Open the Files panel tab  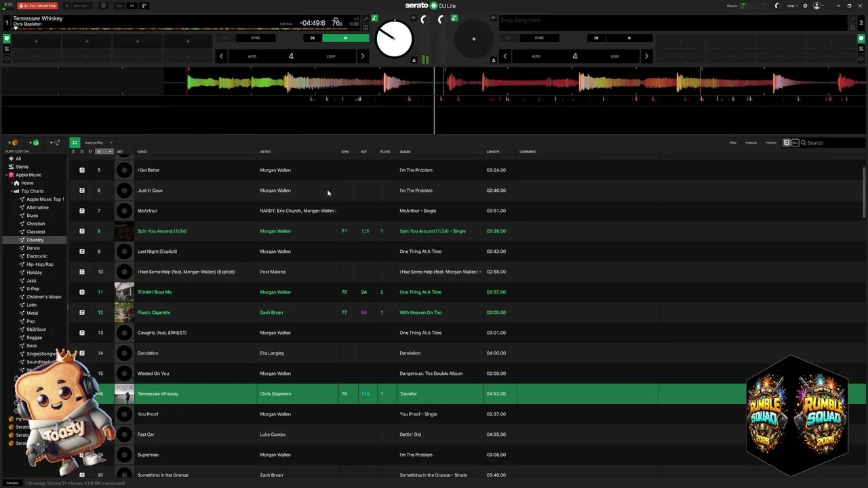733,142
